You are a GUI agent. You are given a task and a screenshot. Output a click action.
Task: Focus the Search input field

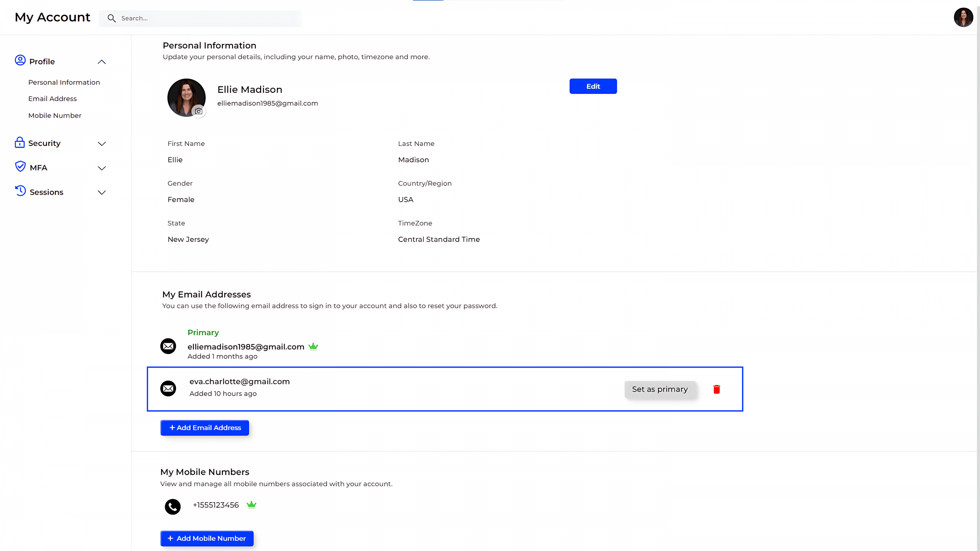point(200,18)
